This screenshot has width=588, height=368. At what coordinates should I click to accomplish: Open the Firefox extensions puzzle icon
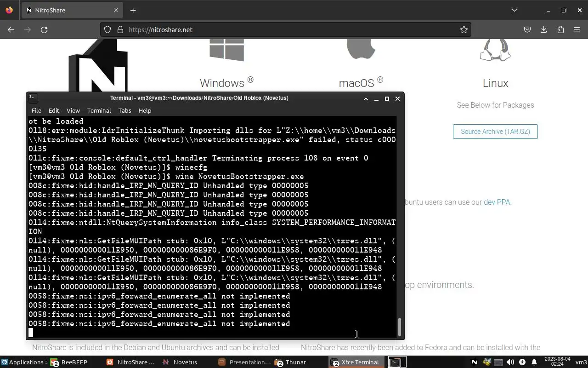tap(560, 29)
